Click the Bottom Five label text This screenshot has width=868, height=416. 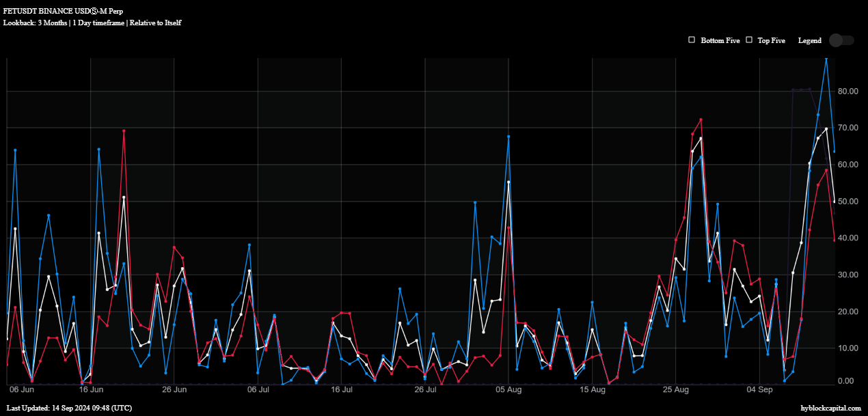click(x=720, y=40)
